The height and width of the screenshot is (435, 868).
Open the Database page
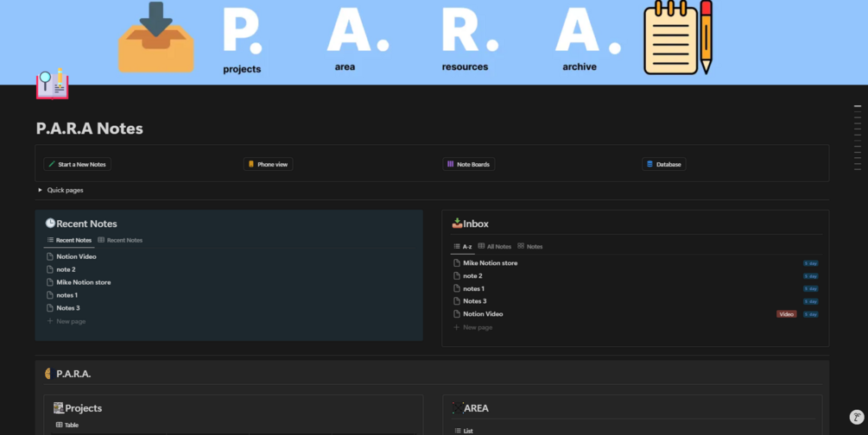663,164
